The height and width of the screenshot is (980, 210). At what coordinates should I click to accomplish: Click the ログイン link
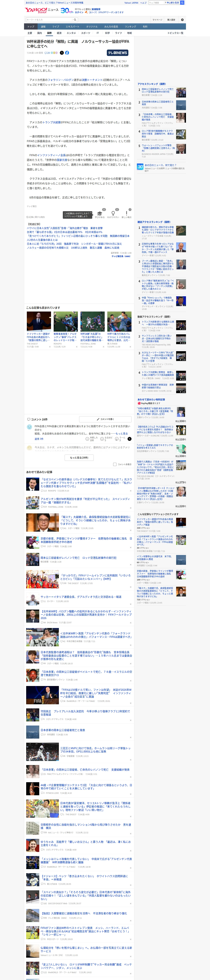(x=79, y=12)
